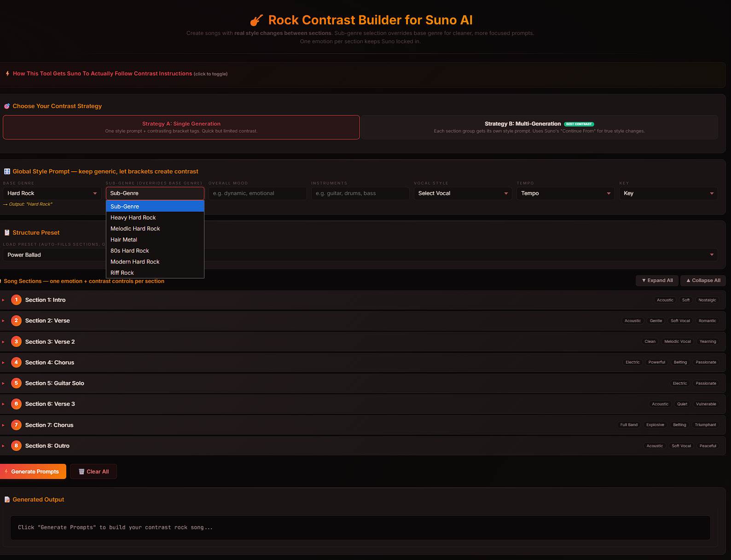Click the Acoustic tag on Section 6: Verse 3
Screen dimensions: 731x560
pos(660,404)
